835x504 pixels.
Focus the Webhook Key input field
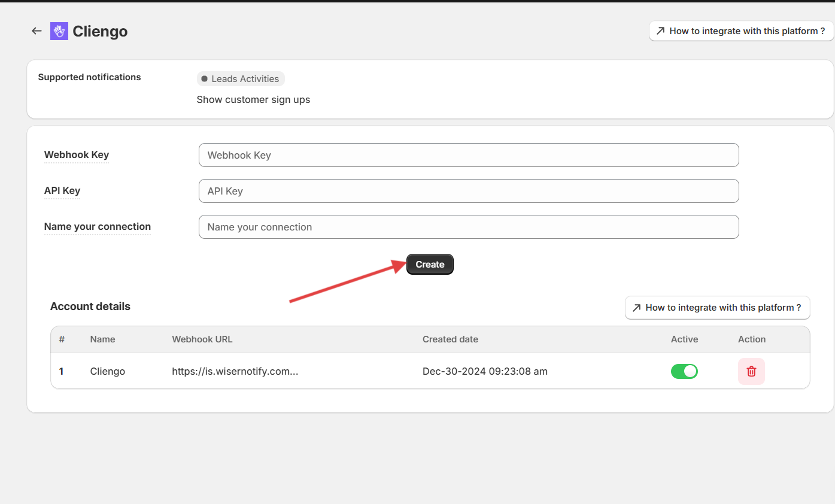tap(469, 155)
